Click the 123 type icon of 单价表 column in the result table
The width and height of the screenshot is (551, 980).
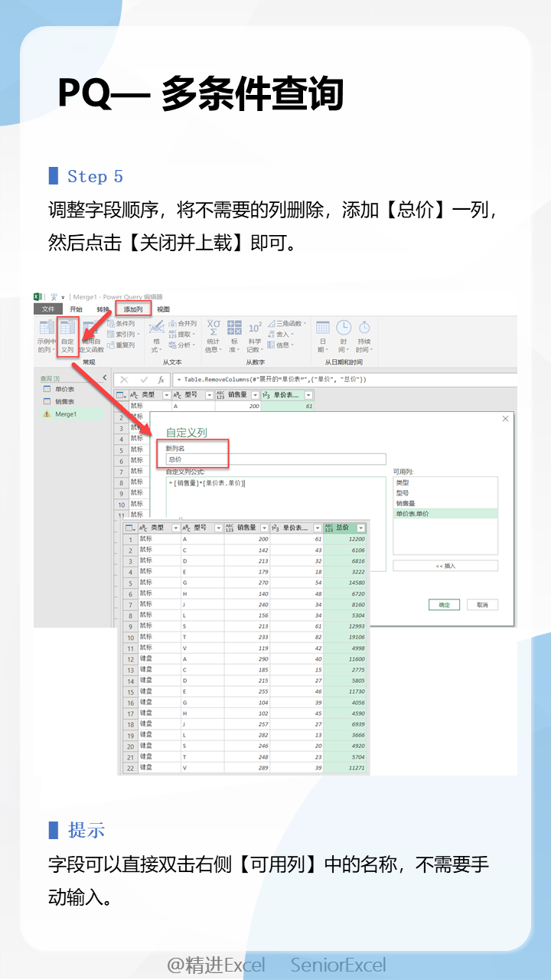[x=277, y=528]
